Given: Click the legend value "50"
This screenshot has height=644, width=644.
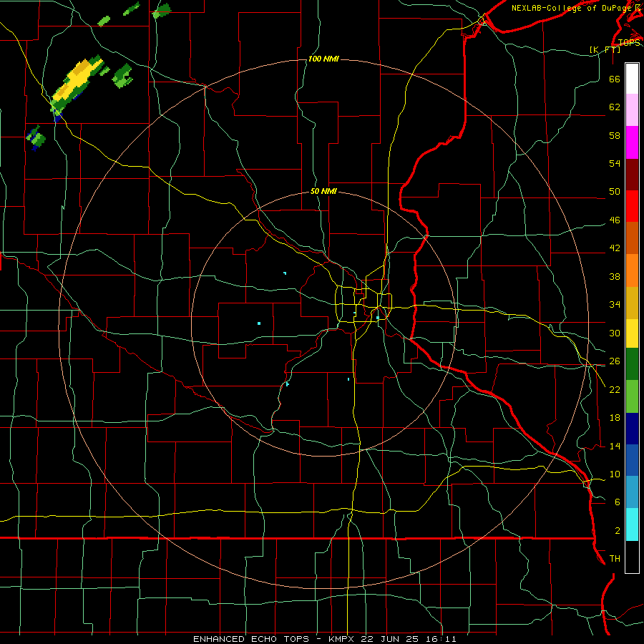Looking at the screenshot, I should point(615,192).
